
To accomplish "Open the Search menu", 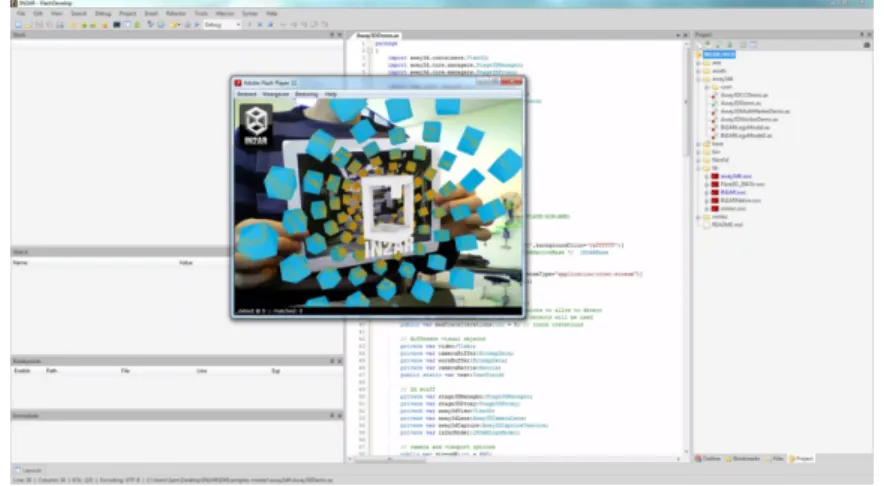I will pyautogui.click(x=78, y=13).
